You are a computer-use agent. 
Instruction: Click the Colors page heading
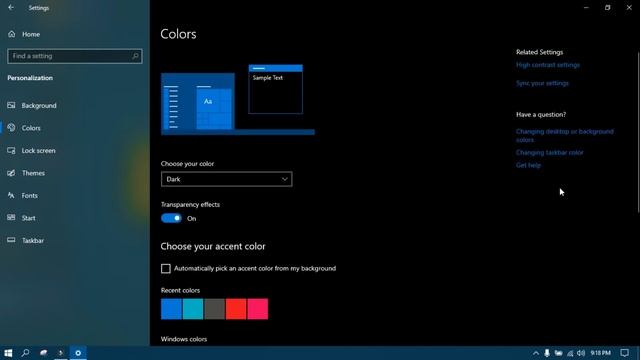point(178,34)
